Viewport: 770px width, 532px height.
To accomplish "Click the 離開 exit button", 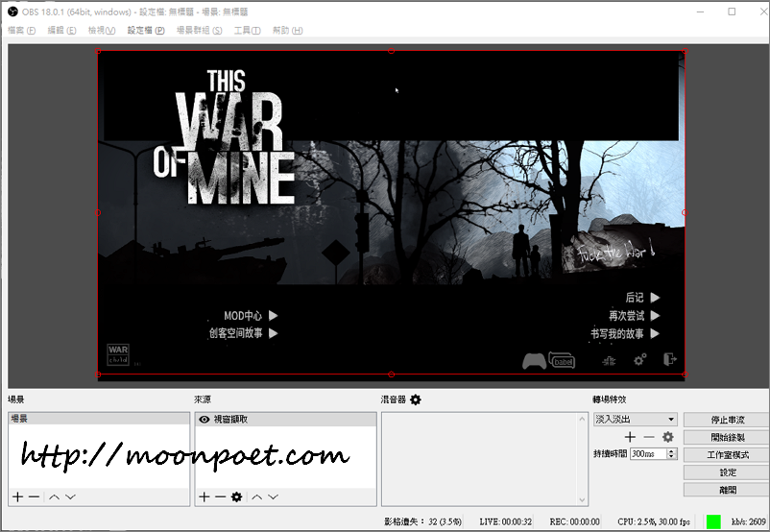I will (x=728, y=490).
